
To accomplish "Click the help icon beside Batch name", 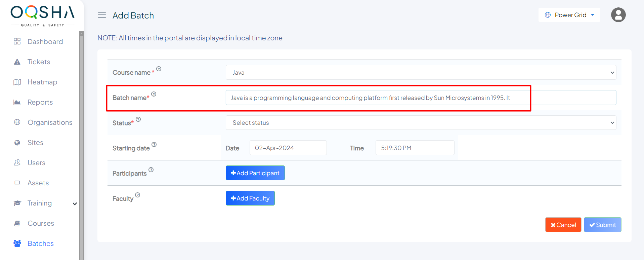I will tap(154, 94).
